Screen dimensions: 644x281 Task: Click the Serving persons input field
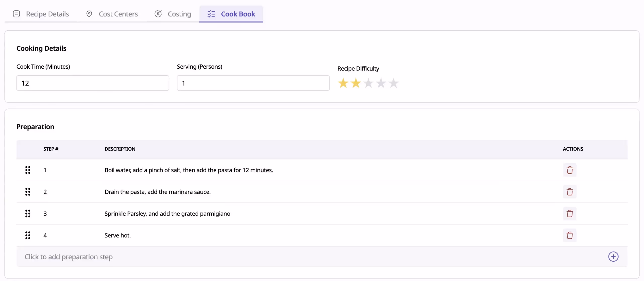253,83
